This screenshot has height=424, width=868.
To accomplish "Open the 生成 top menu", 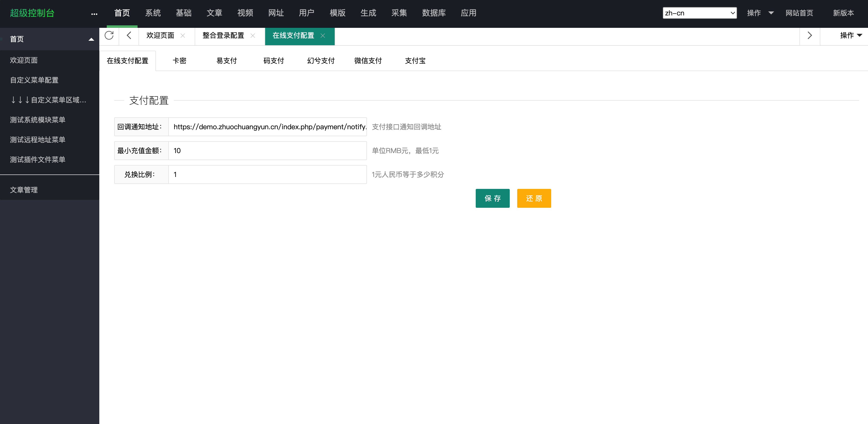I will [x=368, y=13].
